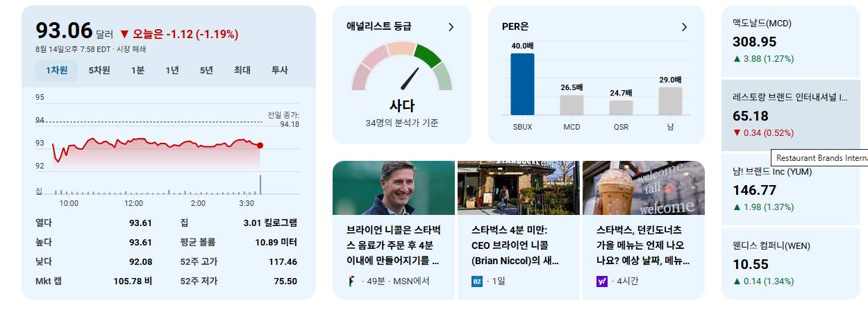Click the 34명의 분석가 기준 text
The width and height of the screenshot is (868, 312).
[x=402, y=123]
